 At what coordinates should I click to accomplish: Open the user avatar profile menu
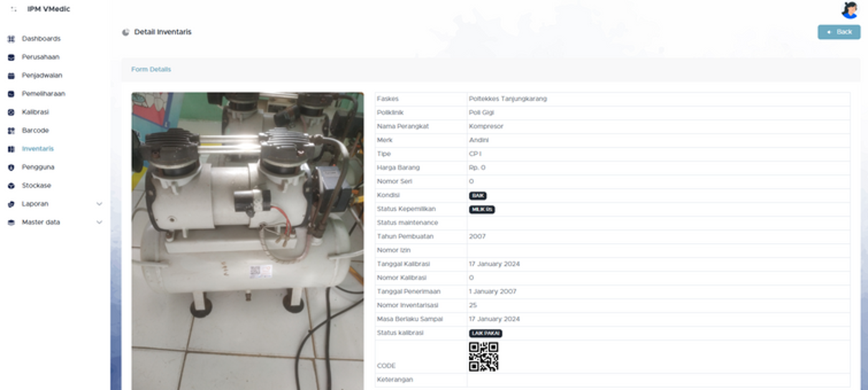click(x=849, y=10)
